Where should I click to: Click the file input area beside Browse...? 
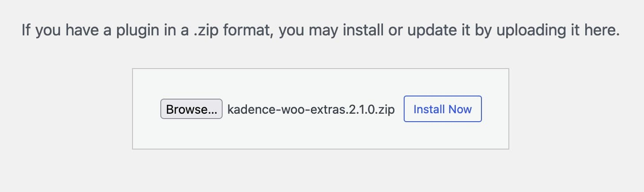[311, 109]
